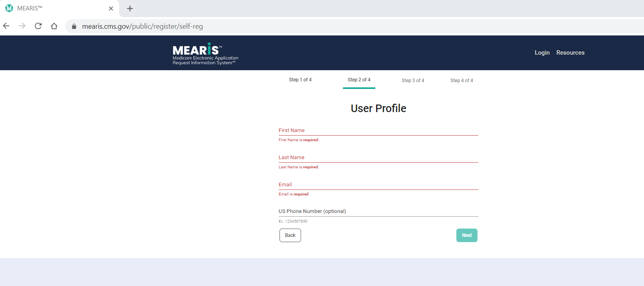Select the Step 2 of 4 tab

point(359,80)
